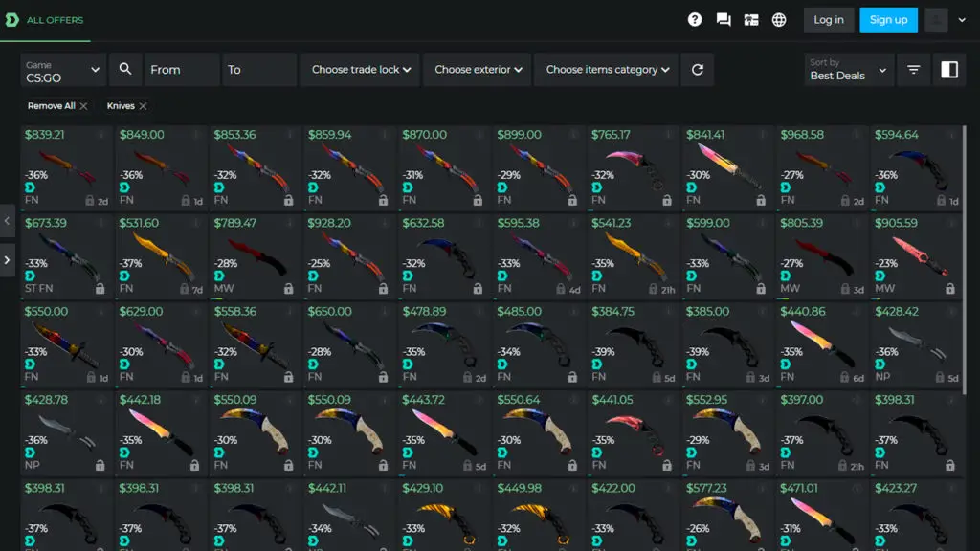Click lock icon on $428.78 offer
The image size is (980, 551).
(100, 466)
